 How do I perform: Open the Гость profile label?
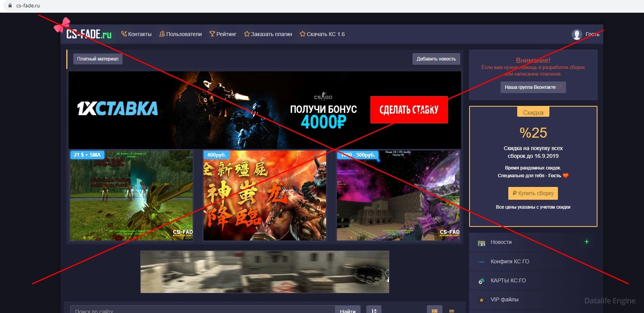point(592,34)
